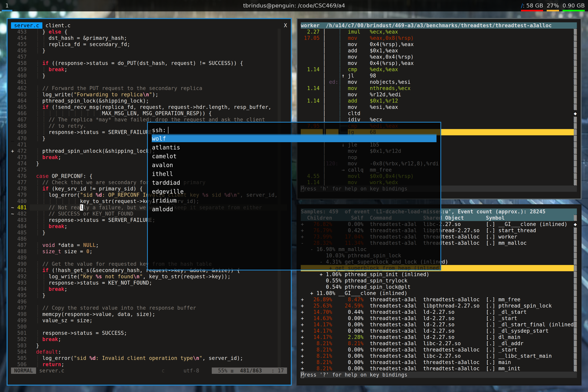Expand the mm_free perf row
Viewport: 588px width, 392px height.
coord(302,300)
